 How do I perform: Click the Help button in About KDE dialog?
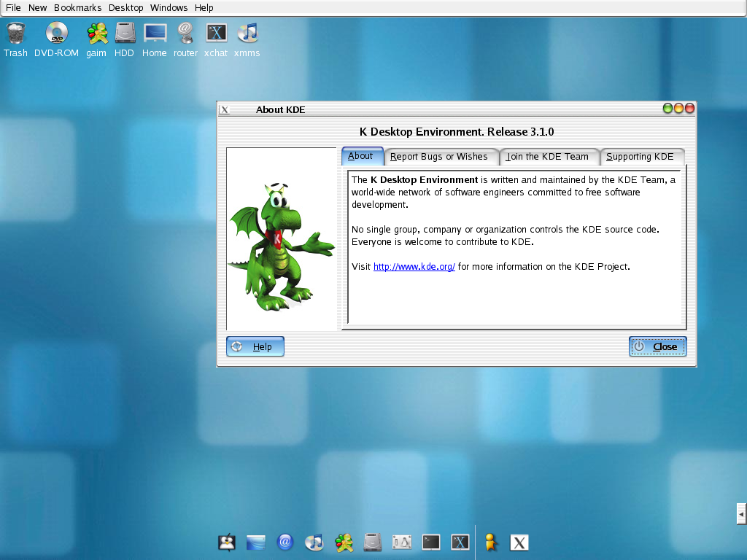pyautogui.click(x=255, y=346)
